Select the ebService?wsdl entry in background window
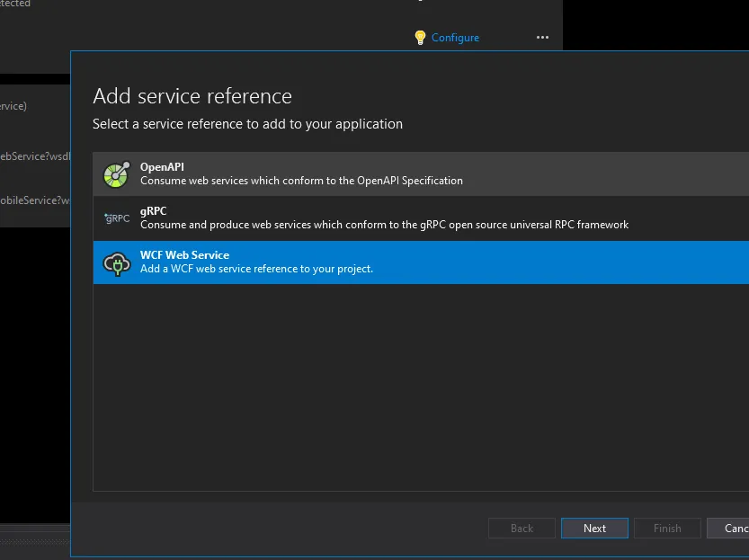Screen dimensions: 749x560 click(x=35, y=156)
